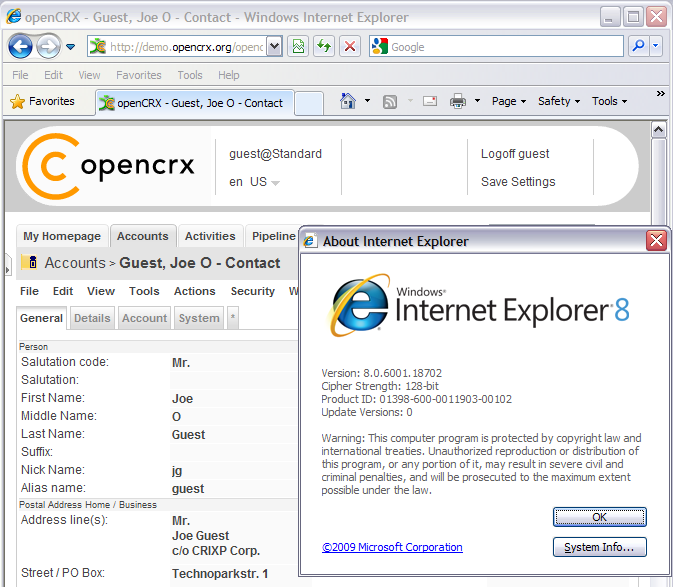Click the RSS feeds icon

pyautogui.click(x=390, y=102)
